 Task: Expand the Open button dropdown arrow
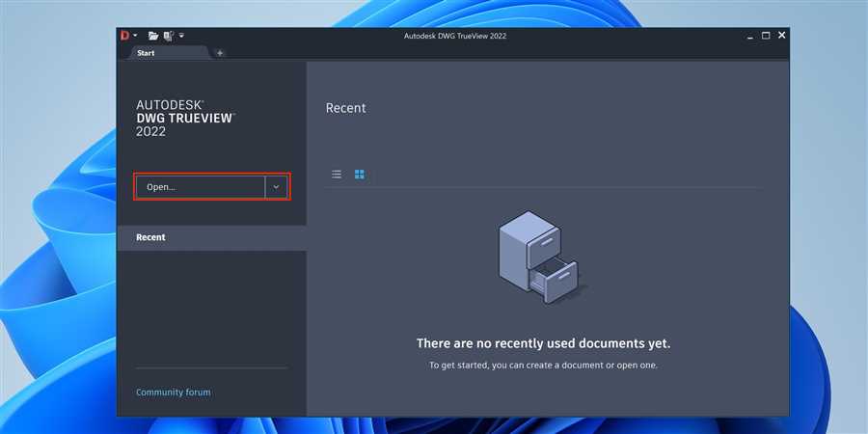click(x=276, y=187)
